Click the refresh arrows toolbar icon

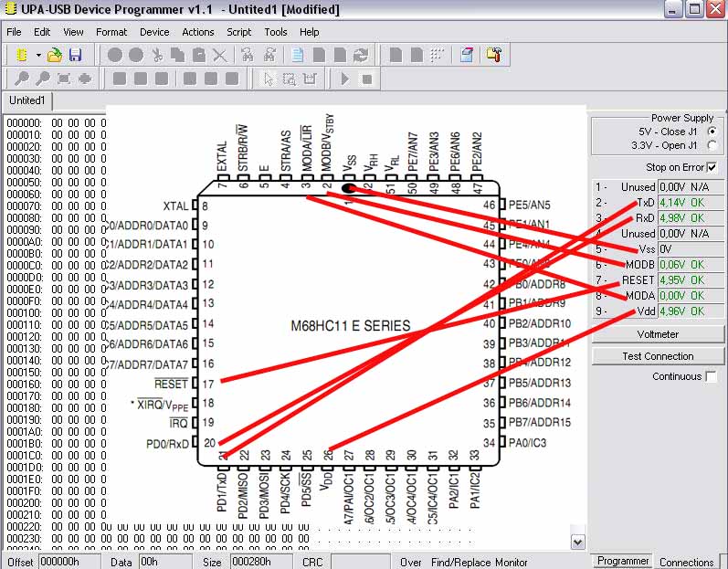coord(360,55)
